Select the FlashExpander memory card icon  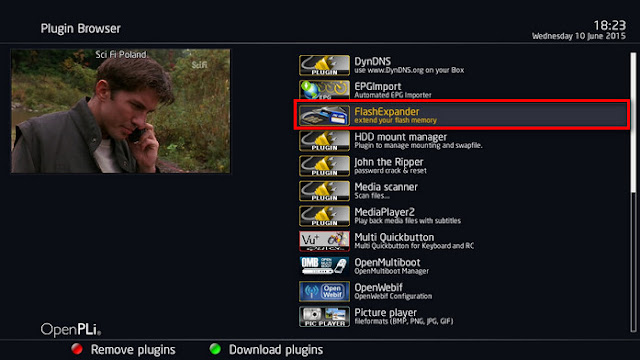[324, 116]
